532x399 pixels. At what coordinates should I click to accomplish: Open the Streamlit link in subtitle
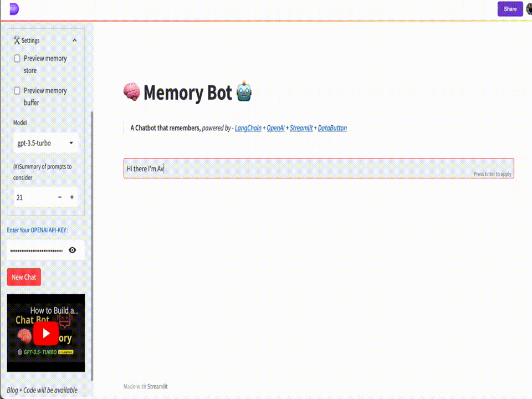pos(301,128)
